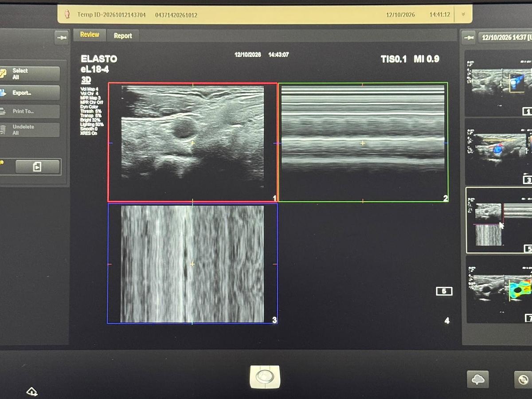The height and width of the screenshot is (399, 532).
Task: Click the eL18-4 transducer label
Action: 95,70
